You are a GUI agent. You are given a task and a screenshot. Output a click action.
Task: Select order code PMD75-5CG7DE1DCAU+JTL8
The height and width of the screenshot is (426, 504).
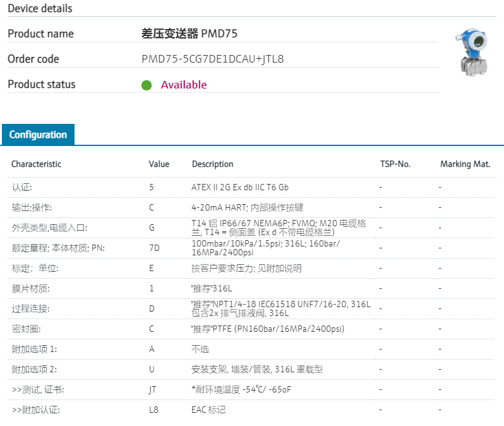212,59
